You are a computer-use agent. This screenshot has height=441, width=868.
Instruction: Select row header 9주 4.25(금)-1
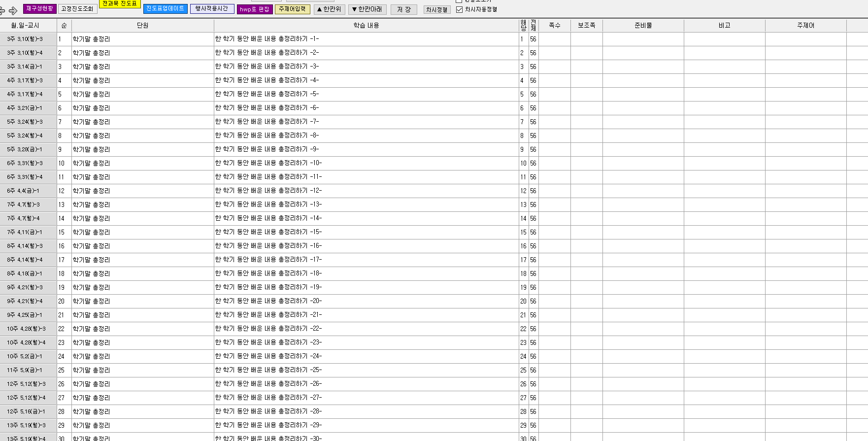pyautogui.click(x=28, y=315)
